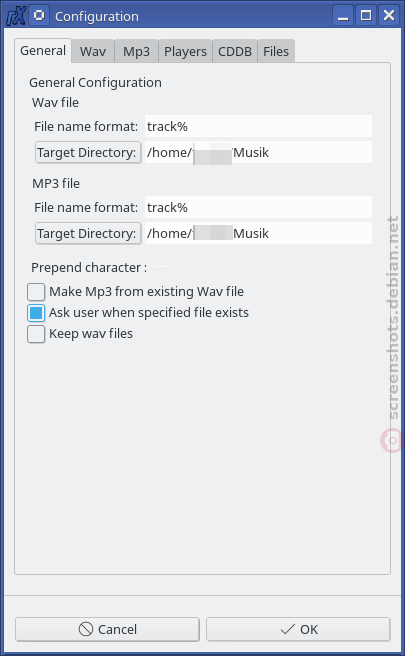Select the CDDB tab
The height and width of the screenshot is (656, 405).
pyautogui.click(x=235, y=51)
